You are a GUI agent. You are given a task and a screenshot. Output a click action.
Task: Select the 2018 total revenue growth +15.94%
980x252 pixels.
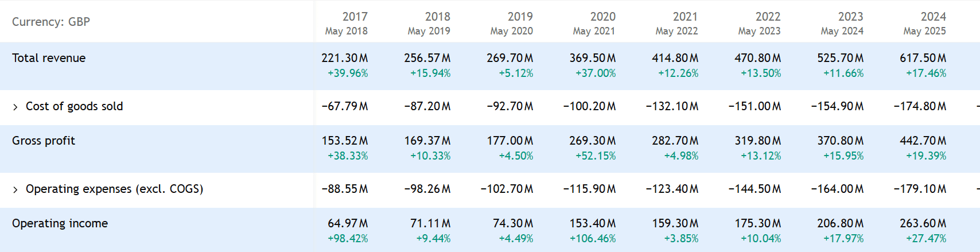coord(430,73)
